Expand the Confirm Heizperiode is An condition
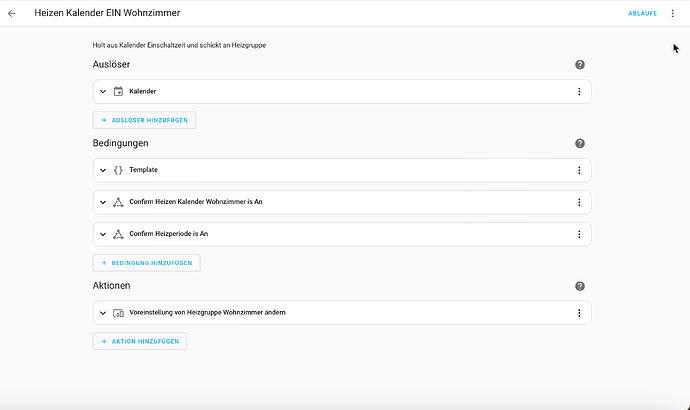690x410 pixels. (x=103, y=234)
